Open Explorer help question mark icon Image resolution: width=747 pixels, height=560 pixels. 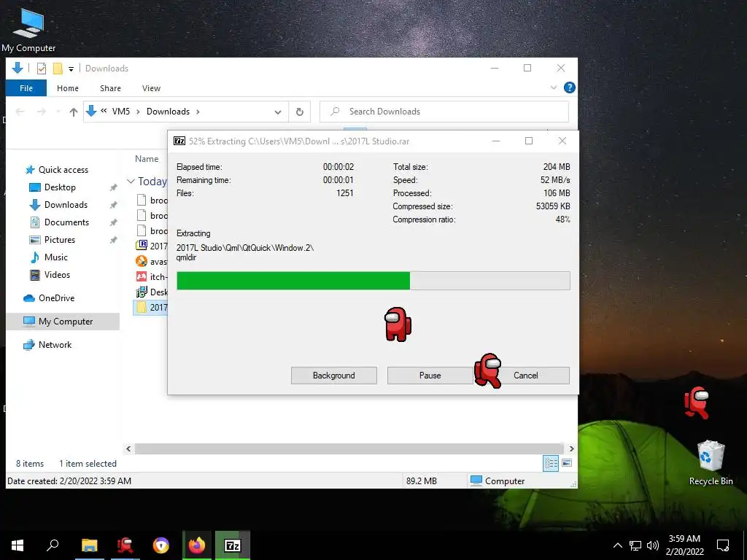569,87
